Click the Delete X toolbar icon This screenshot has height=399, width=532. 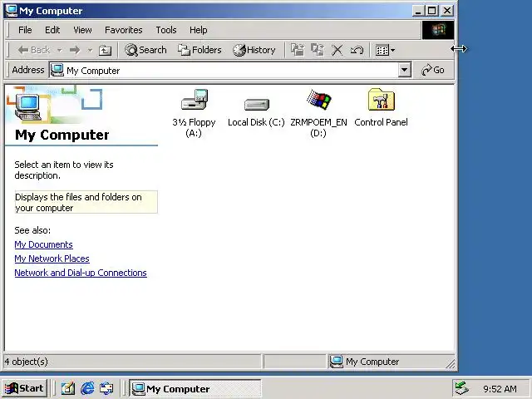click(x=337, y=50)
